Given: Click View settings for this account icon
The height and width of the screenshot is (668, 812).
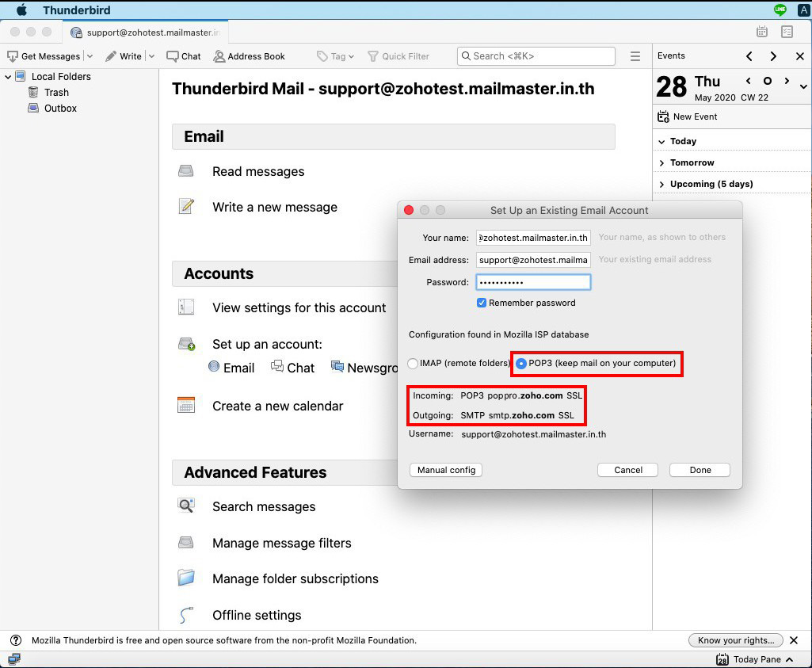Looking at the screenshot, I should (186, 307).
